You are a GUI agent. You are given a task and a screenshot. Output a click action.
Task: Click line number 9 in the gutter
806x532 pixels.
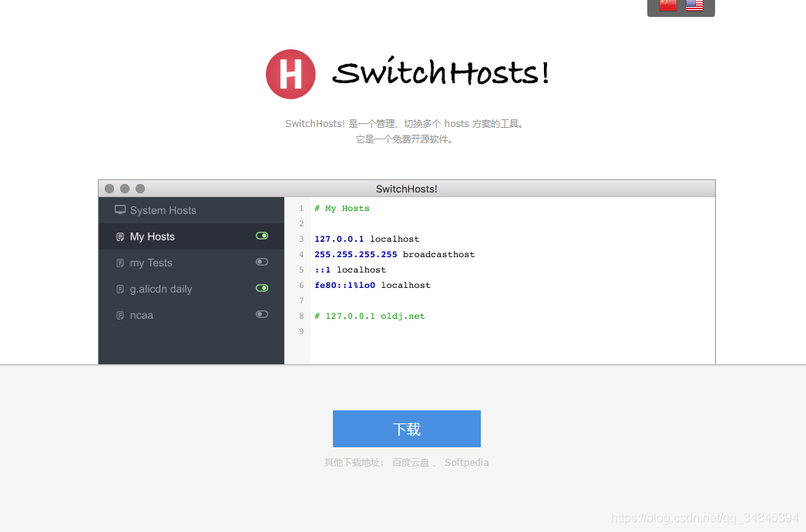coord(301,331)
